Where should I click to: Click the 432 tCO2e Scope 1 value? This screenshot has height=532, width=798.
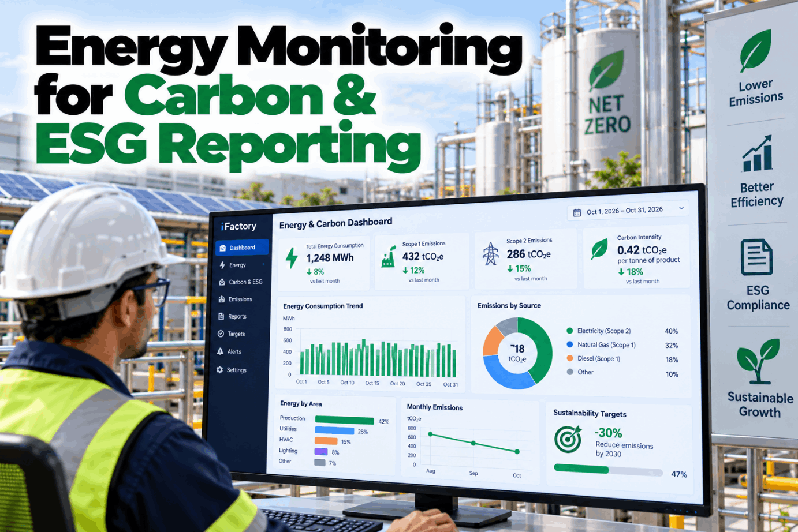point(423,256)
